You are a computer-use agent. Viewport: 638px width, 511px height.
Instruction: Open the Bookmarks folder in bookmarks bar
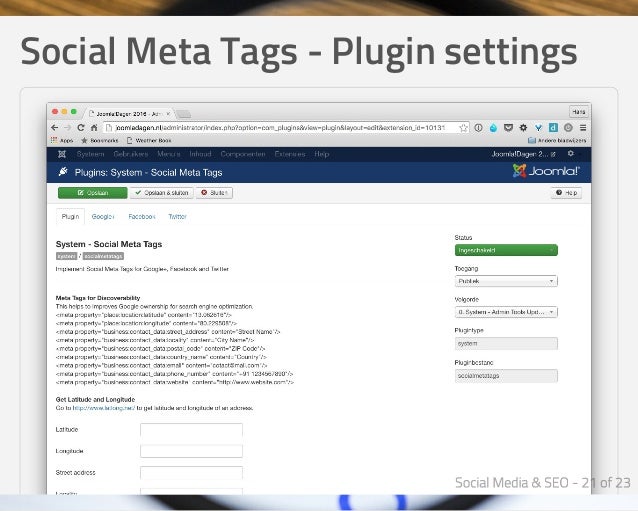tap(100, 140)
